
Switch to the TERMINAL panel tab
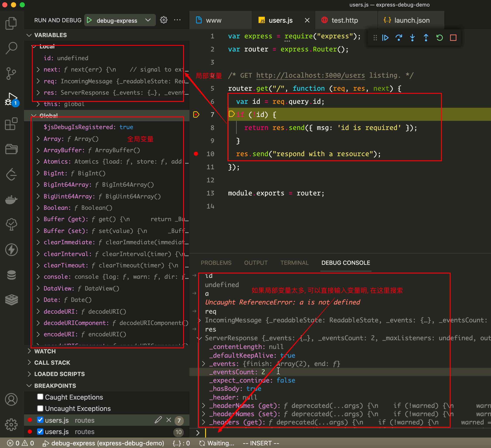point(294,263)
